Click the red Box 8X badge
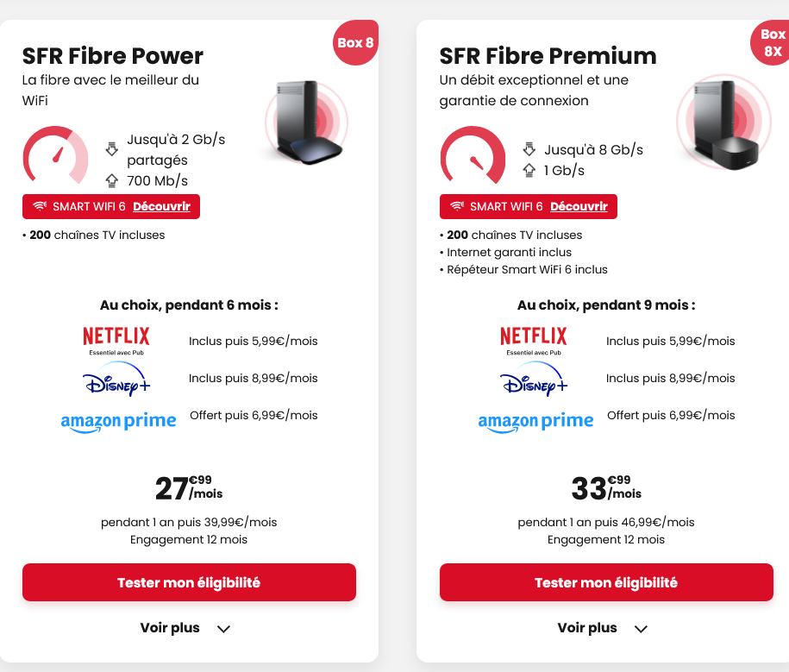 pos(770,42)
